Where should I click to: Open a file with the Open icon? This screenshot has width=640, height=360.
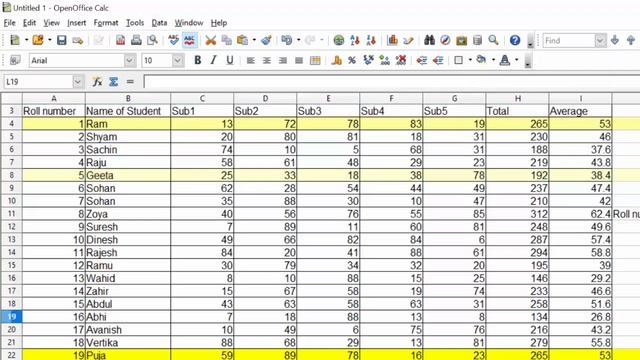38,40
